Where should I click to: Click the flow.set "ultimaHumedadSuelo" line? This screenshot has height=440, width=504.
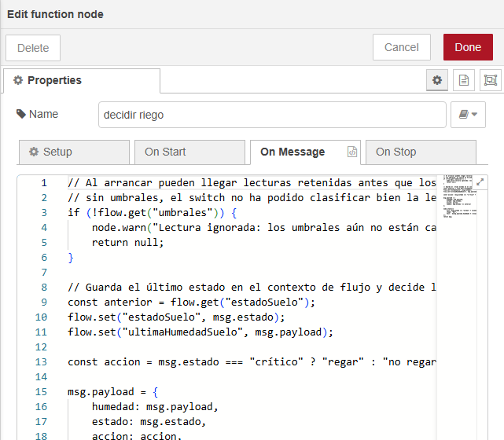pyautogui.click(x=200, y=332)
